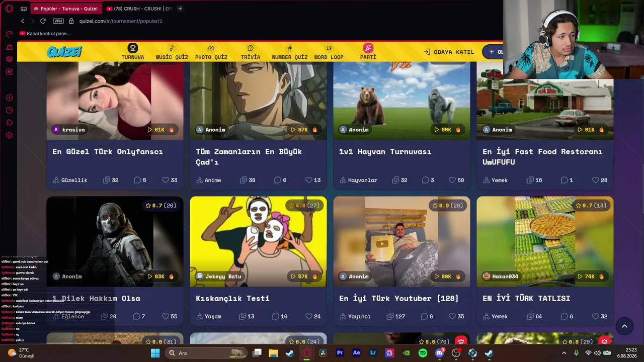The width and height of the screenshot is (644, 362).
Task: Open the Kıskançlık Testi title
Action: click(232, 298)
